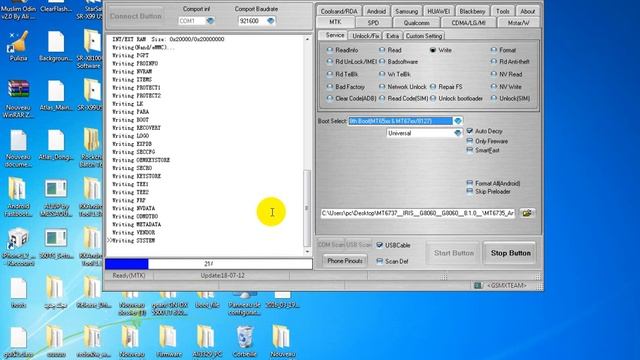Click the Start Button
Viewport: 640px width, 360px height.
tap(453, 253)
